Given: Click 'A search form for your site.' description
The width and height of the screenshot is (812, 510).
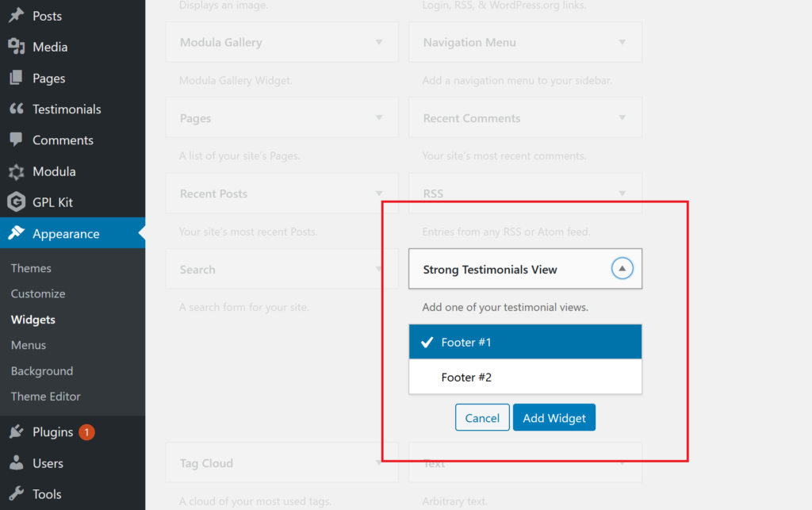Looking at the screenshot, I should [244, 307].
